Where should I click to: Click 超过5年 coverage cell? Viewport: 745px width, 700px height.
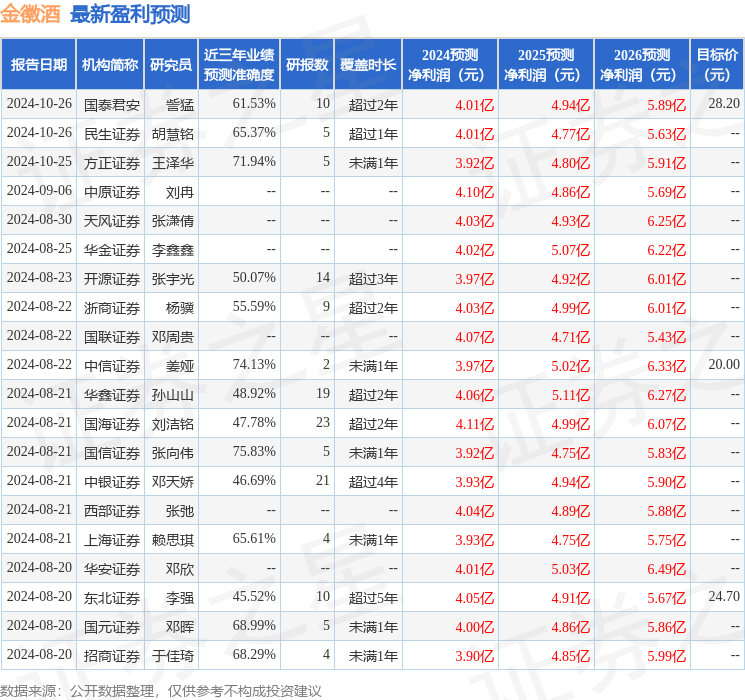pyautogui.click(x=373, y=598)
